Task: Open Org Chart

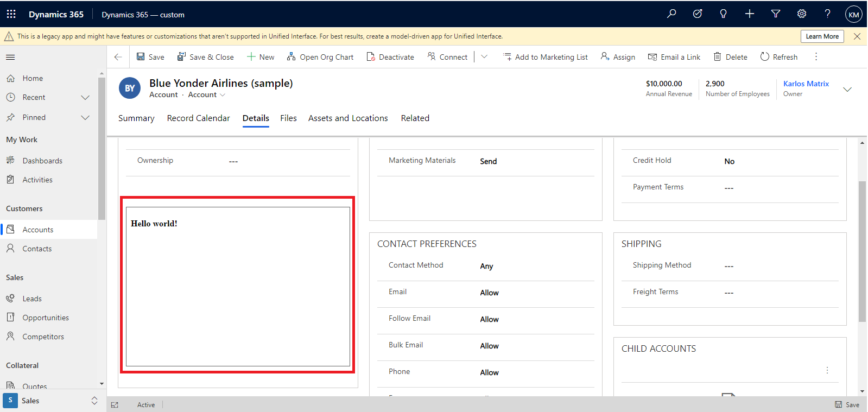Action: [x=320, y=57]
